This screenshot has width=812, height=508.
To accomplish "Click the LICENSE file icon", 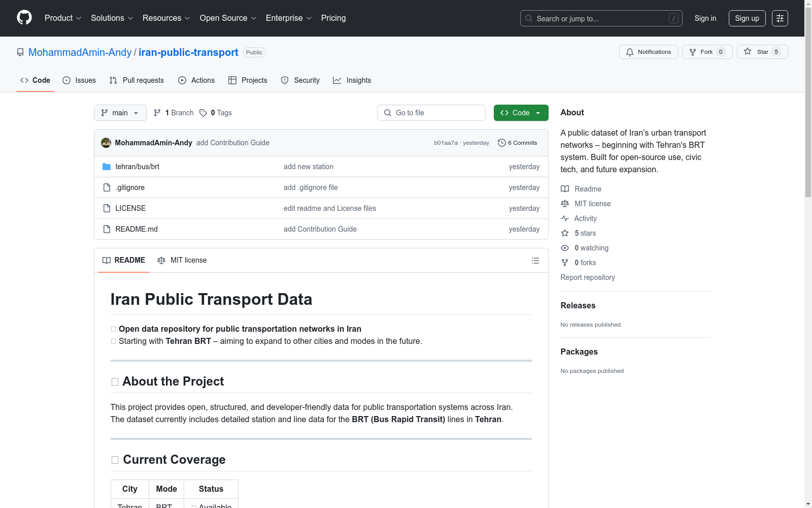I will pos(107,208).
